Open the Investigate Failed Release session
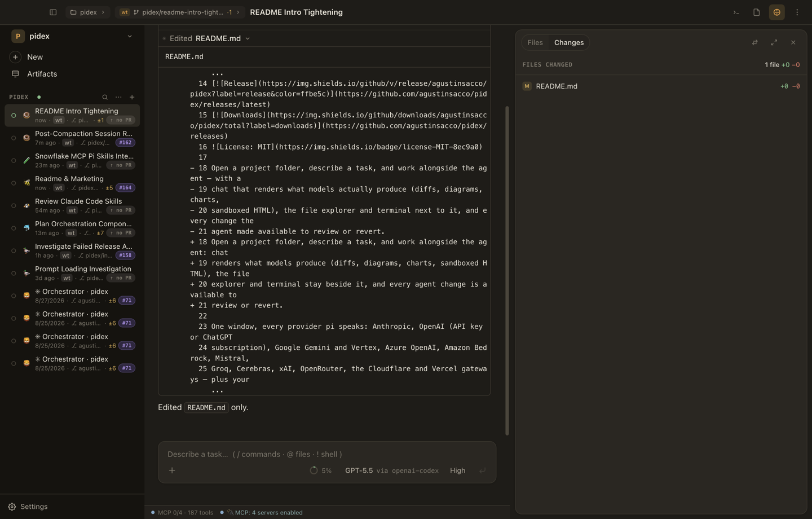This screenshot has width=812, height=519. [72, 250]
